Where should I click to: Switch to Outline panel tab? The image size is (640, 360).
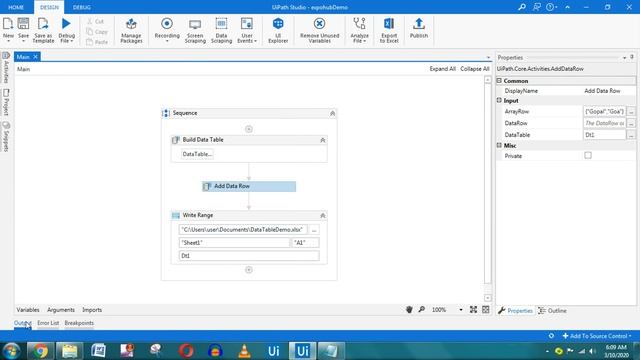(x=552, y=311)
